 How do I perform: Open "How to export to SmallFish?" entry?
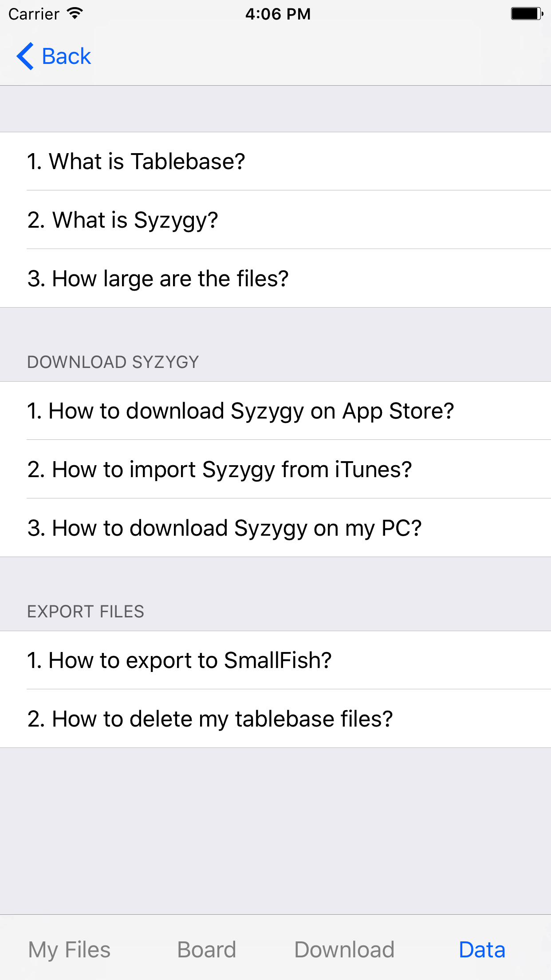179,660
